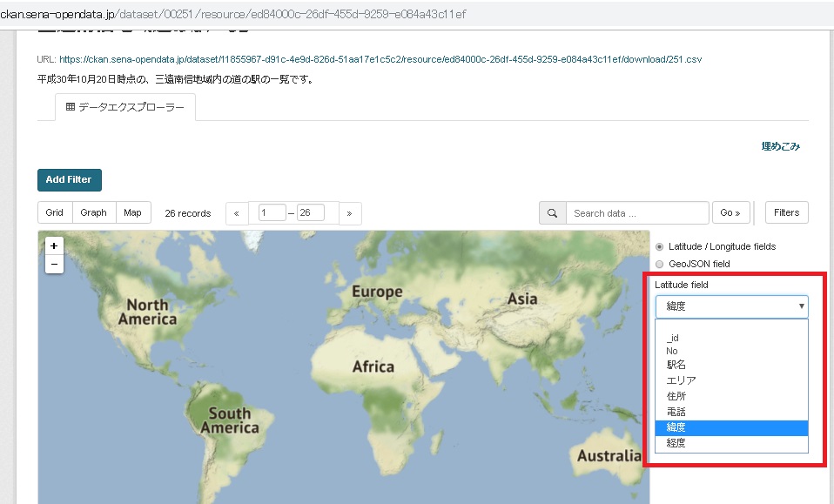Viewport: 834px width, 504px height.
Task: Choose 経度 from the dropdown list
Action: (x=676, y=443)
